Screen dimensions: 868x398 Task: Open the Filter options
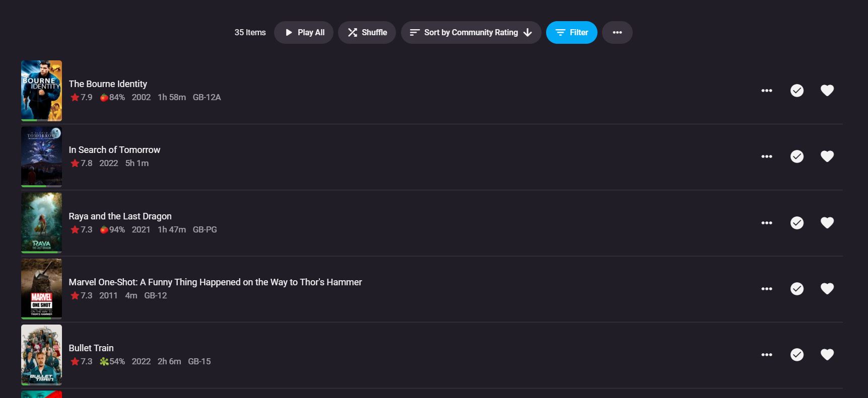pyautogui.click(x=571, y=33)
